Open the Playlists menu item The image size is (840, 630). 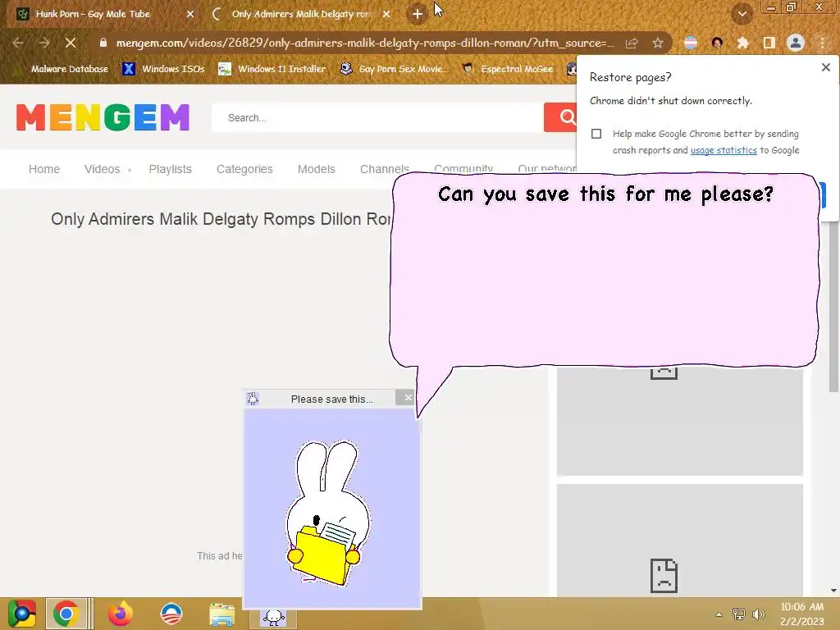[x=171, y=169]
